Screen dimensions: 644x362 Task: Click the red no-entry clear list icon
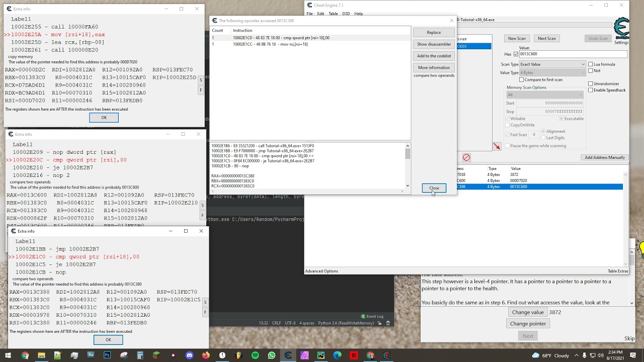[466, 157]
